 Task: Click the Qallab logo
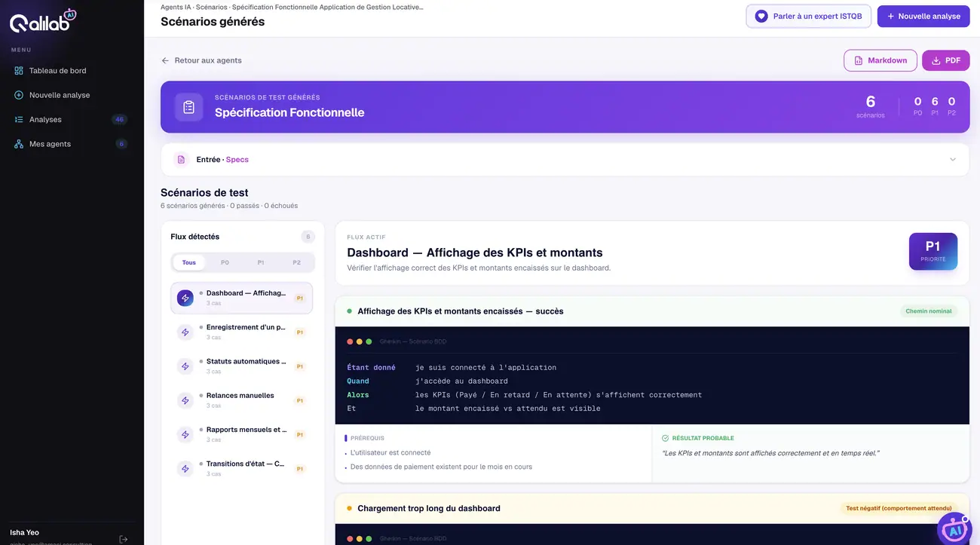click(x=43, y=21)
